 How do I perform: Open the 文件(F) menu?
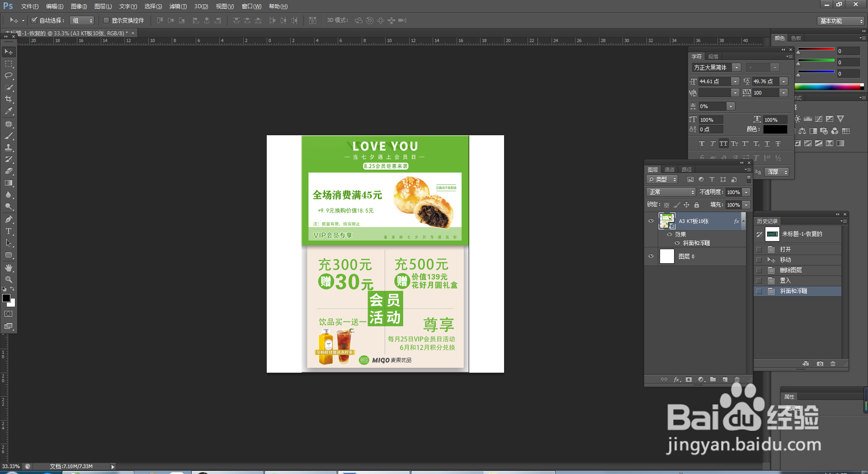click(29, 6)
